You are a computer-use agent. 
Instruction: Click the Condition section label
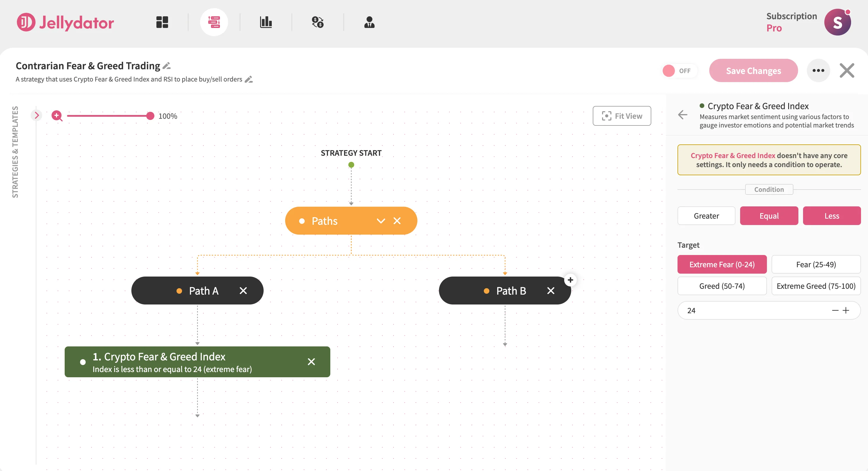coord(769,190)
